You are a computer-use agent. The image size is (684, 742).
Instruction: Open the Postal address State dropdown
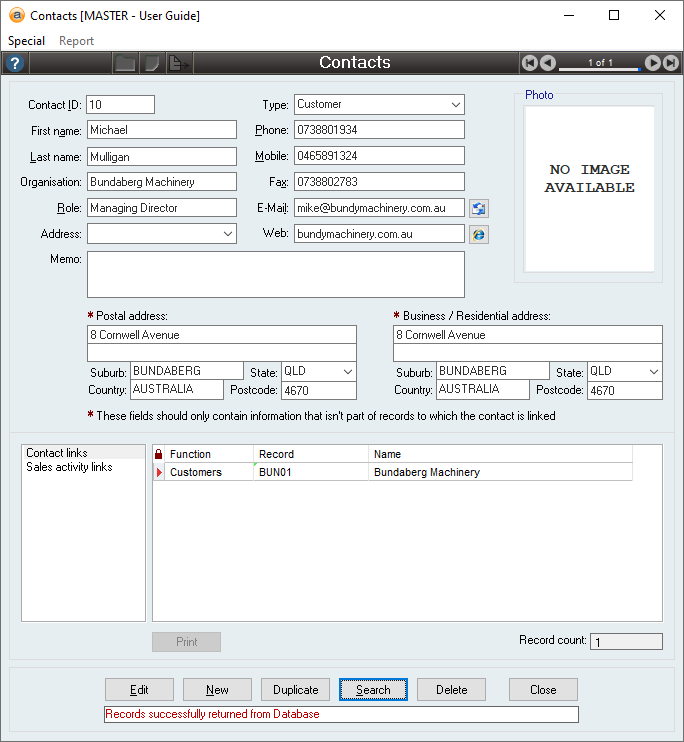tap(348, 371)
